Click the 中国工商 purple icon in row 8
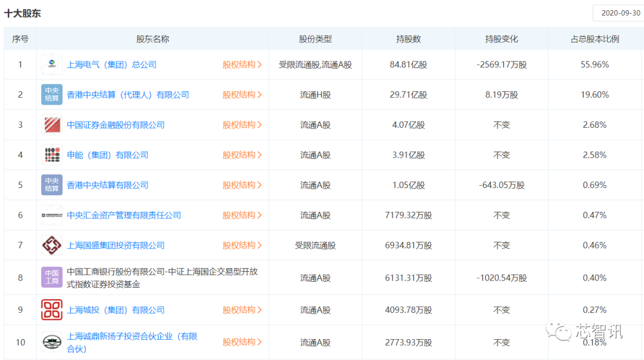The image size is (644, 360). coord(52,278)
